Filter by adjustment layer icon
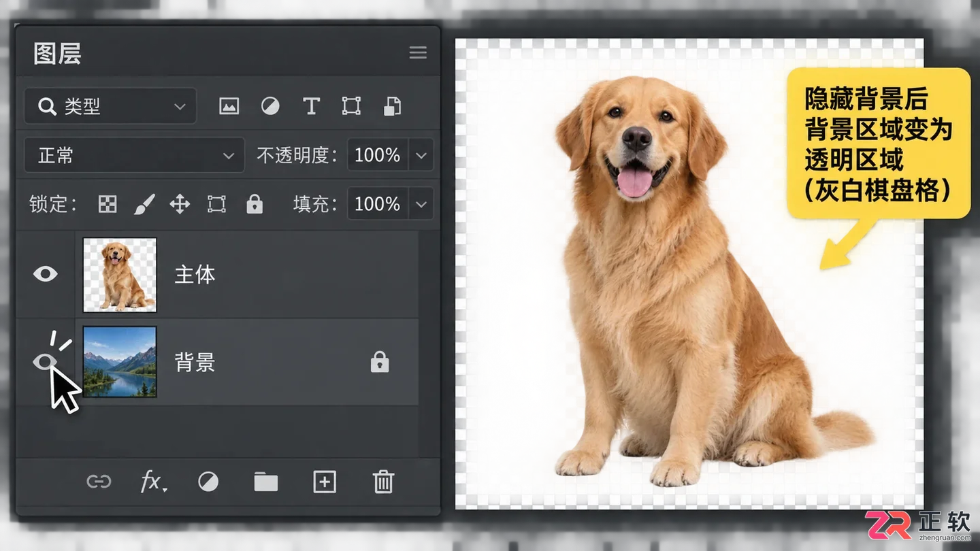 pos(270,106)
